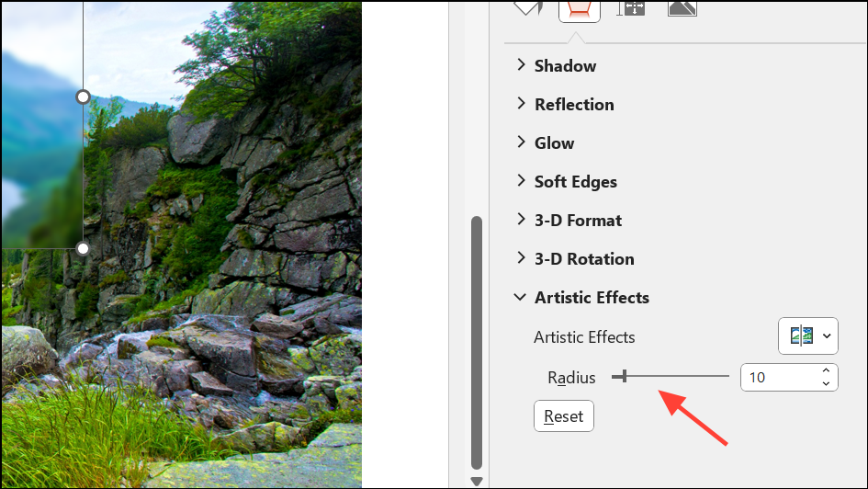Screen dimensions: 868x489
Task: Expand the Soft Edges section
Action: (567, 182)
